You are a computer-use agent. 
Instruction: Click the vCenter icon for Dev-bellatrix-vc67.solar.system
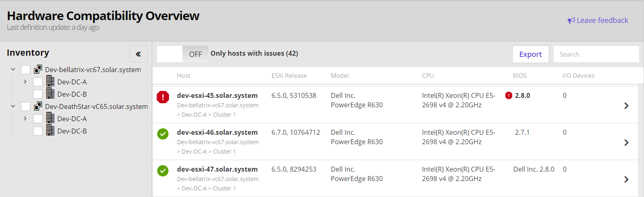[38, 69]
